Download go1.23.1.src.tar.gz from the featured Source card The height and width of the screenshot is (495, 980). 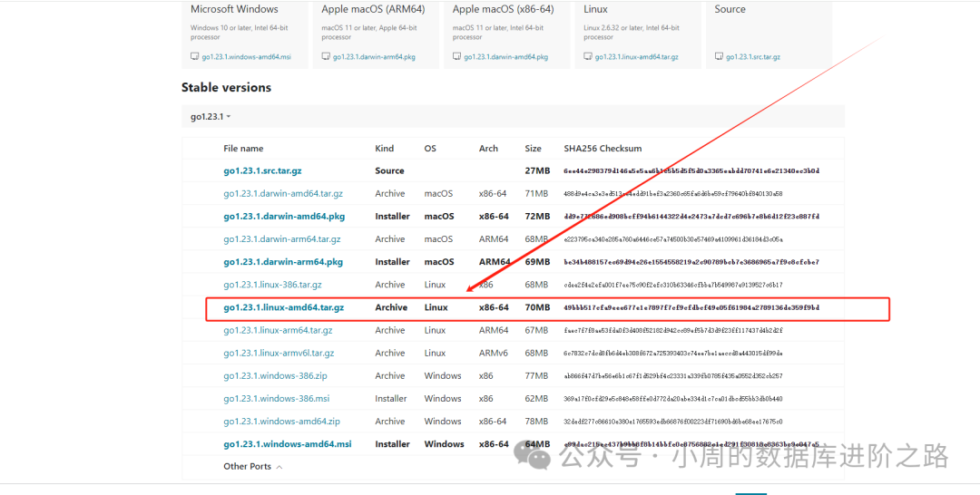753,57
